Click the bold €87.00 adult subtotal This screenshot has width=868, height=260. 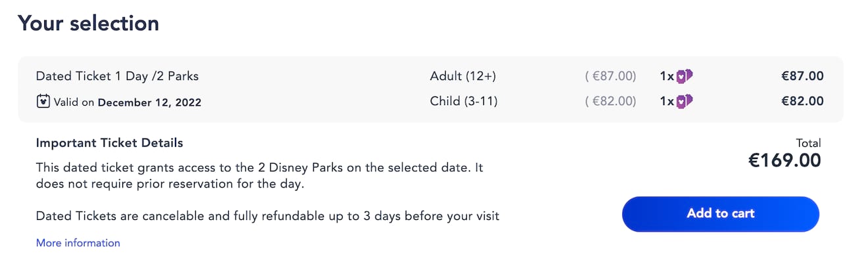802,76
